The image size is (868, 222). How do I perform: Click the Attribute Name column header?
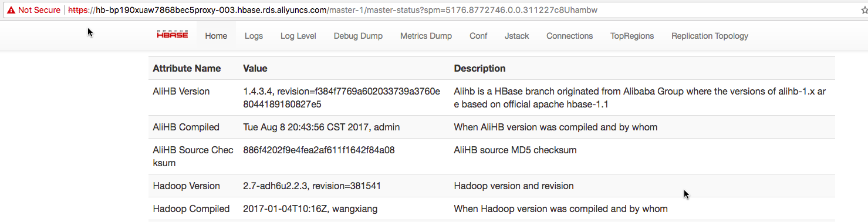pyautogui.click(x=187, y=68)
